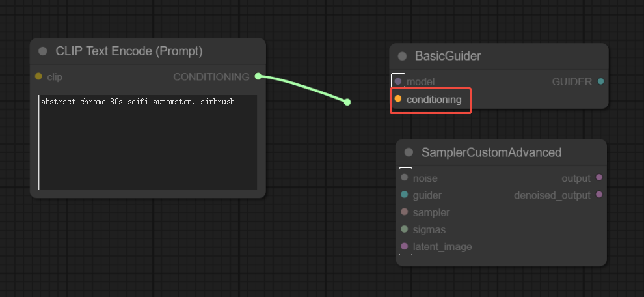Screen dimensions: 644x297
Task: Click the output socket on SamplerCustomAdvanced
Action: point(599,178)
